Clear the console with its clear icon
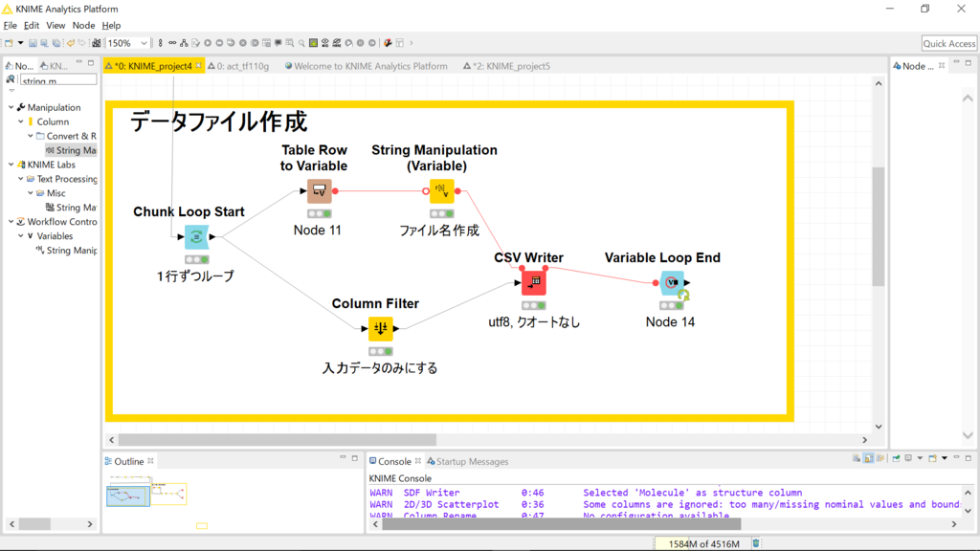The width and height of the screenshot is (980, 551). 857,458
